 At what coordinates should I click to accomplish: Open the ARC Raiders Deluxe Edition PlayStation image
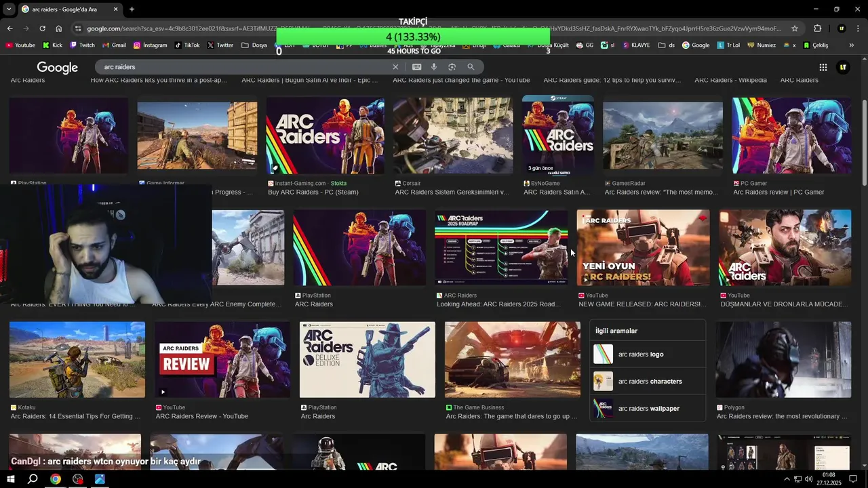(x=368, y=360)
